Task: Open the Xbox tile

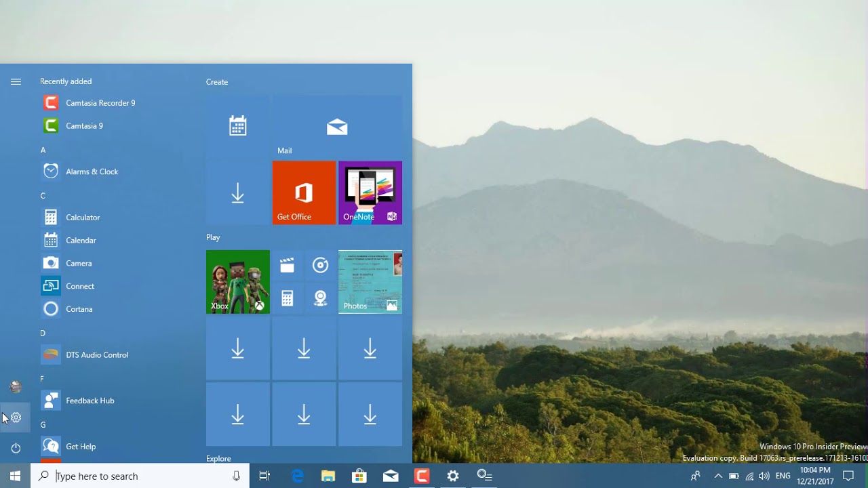Action: pyautogui.click(x=238, y=282)
